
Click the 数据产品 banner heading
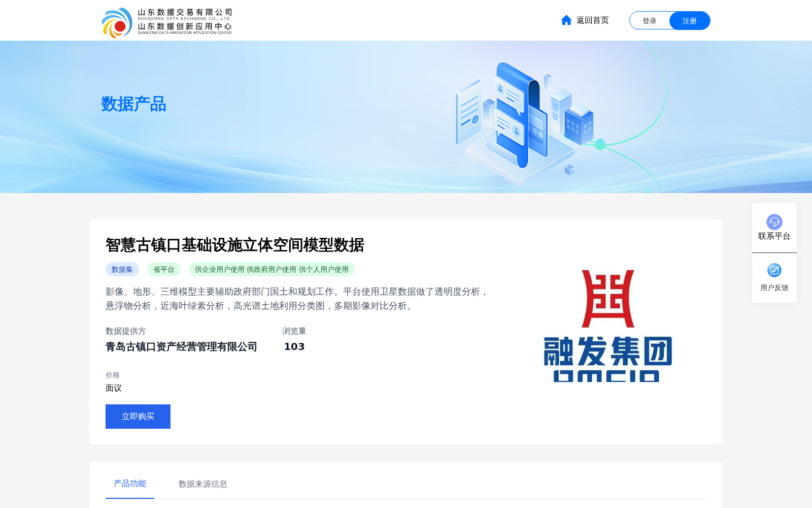click(x=133, y=104)
